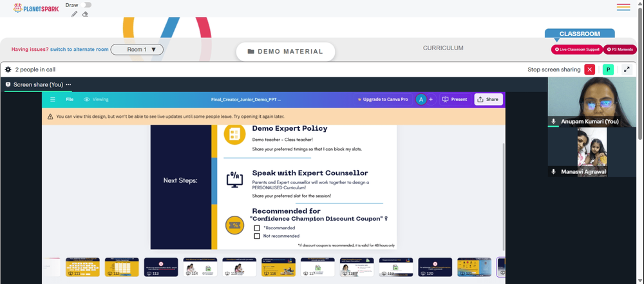The image size is (644, 284).
Task: Open the Demo Material tab
Action: coord(285,52)
